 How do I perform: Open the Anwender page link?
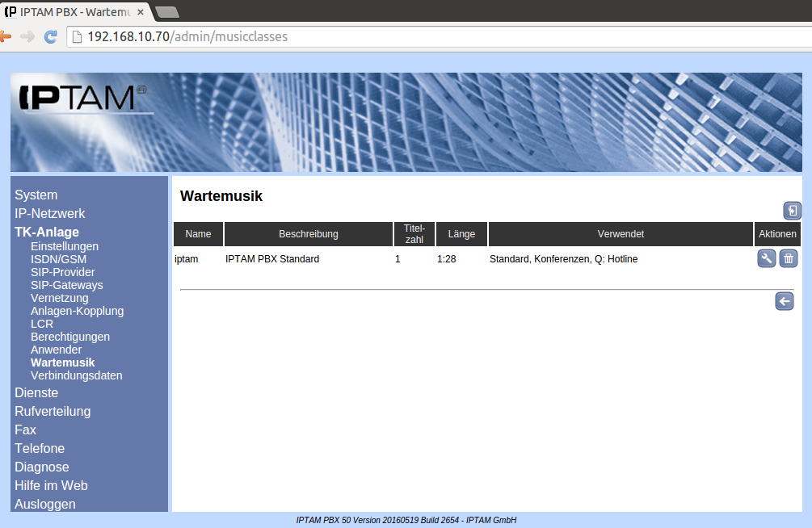pyautogui.click(x=56, y=350)
